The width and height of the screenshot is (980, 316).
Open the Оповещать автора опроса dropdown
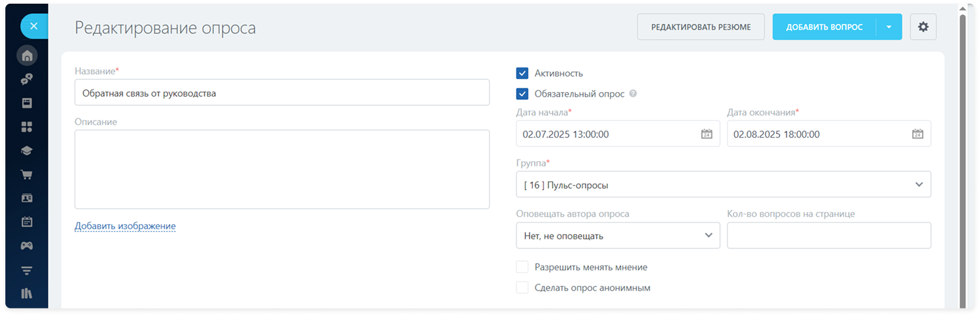click(x=617, y=236)
